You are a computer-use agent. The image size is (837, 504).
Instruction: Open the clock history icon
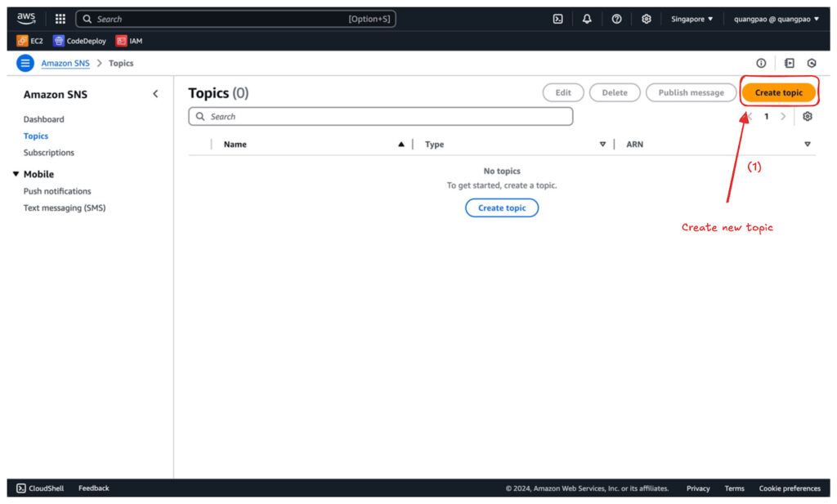pos(812,63)
